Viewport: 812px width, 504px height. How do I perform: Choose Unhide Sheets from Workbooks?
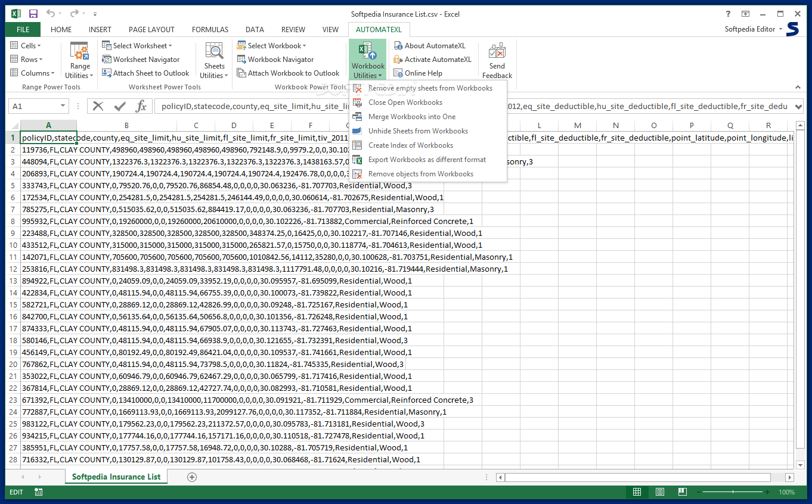tap(427, 131)
